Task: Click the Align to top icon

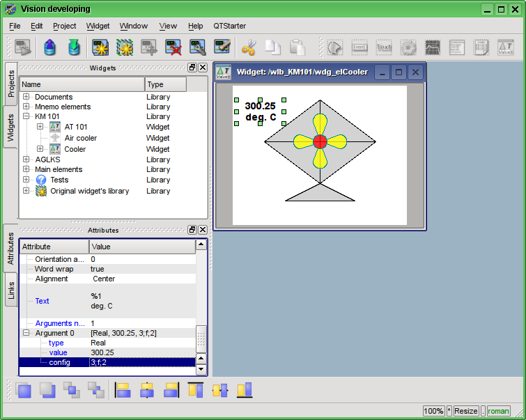Action: (196, 390)
